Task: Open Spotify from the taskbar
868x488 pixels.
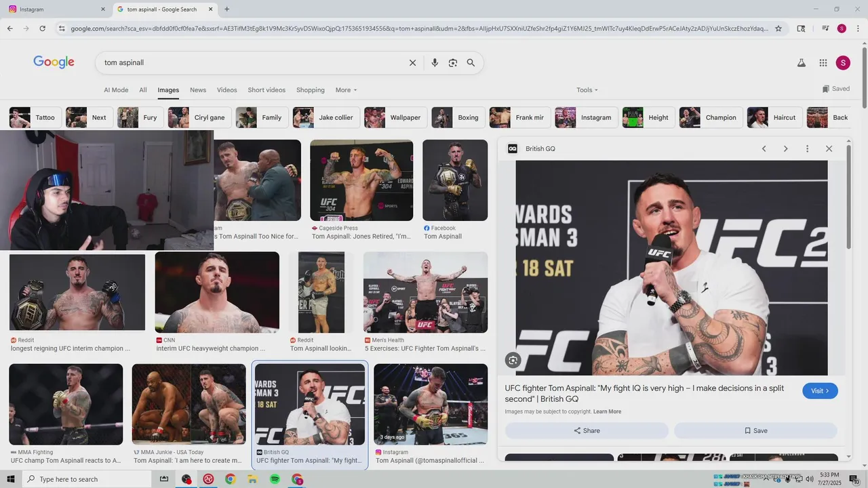Action: tap(275, 479)
